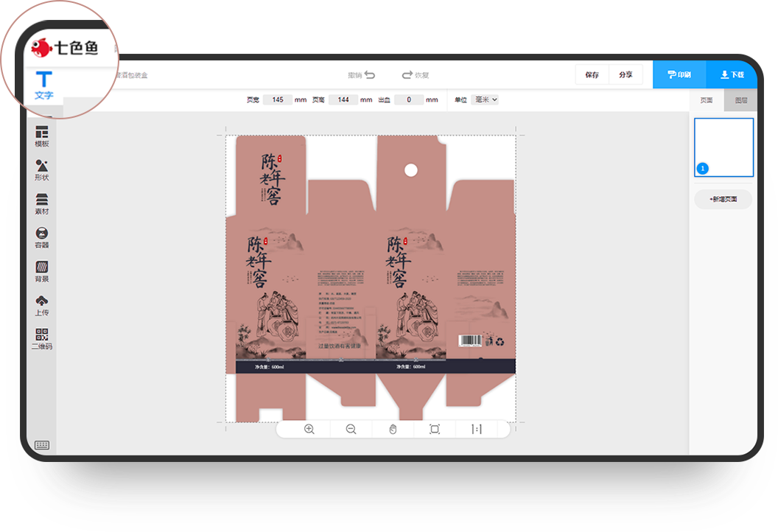
Task: Click the 页宽 page width field
Action: [278, 99]
